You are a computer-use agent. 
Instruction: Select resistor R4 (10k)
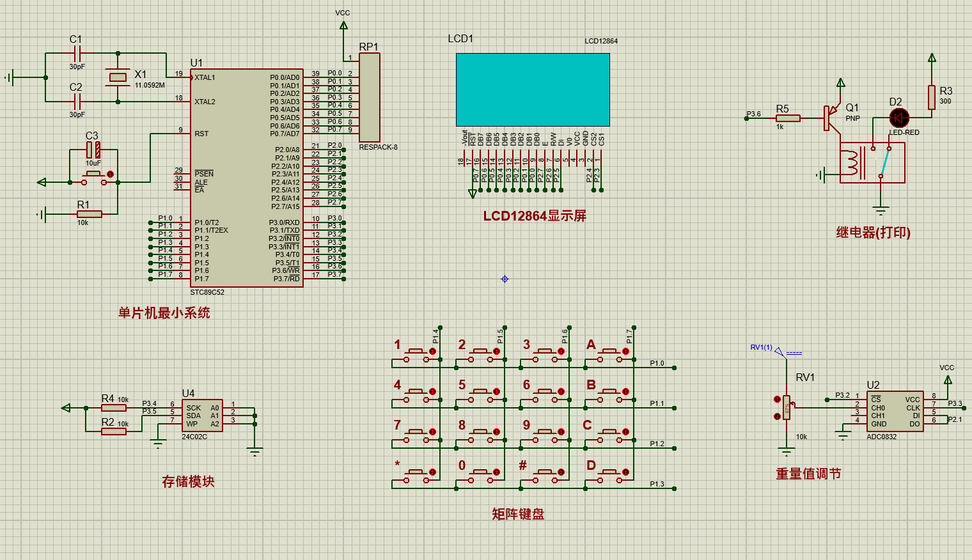point(114,408)
